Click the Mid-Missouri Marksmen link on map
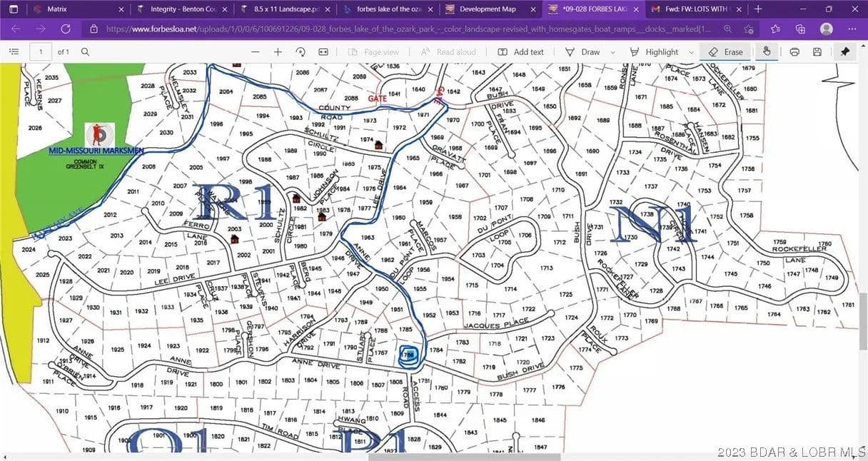The image size is (868, 461). click(x=96, y=151)
